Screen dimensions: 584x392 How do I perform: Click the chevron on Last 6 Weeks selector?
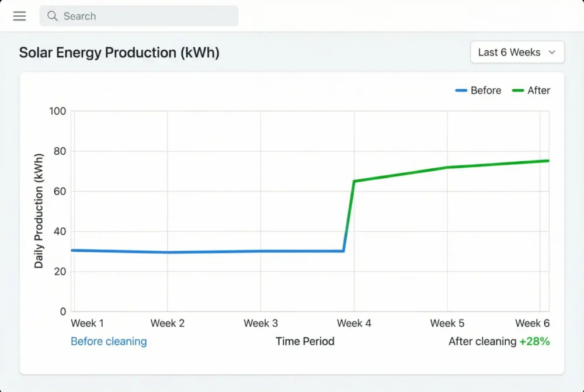tap(551, 52)
